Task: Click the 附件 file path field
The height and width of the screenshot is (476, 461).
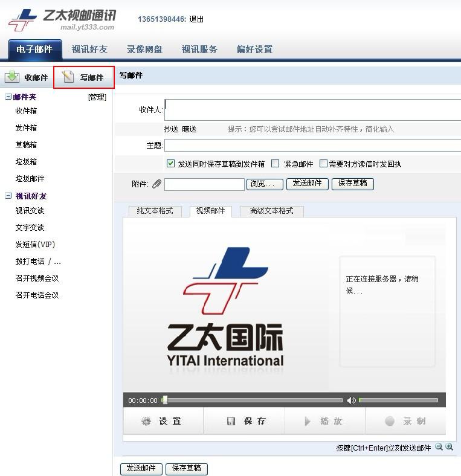Action: pyautogui.click(x=204, y=184)
